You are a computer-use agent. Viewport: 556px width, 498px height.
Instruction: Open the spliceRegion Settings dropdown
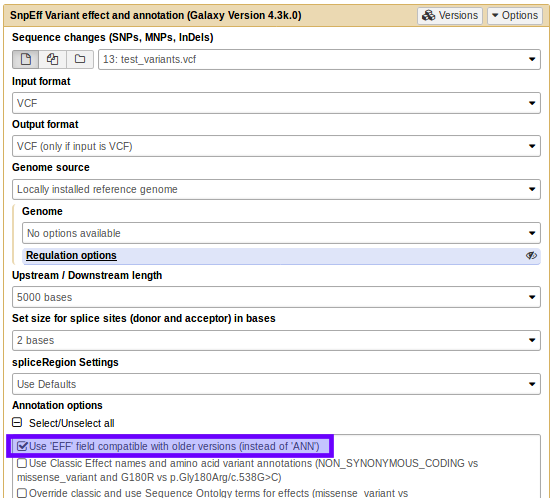276,384
